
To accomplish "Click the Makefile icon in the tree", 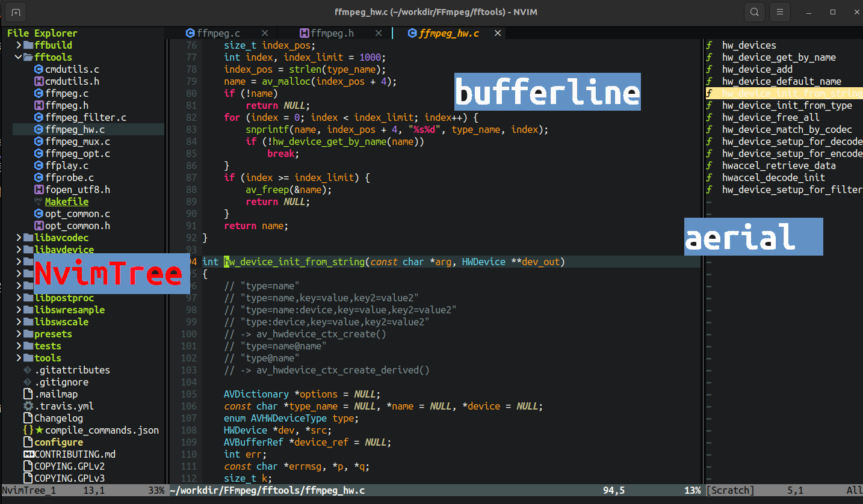I will 39,201.
